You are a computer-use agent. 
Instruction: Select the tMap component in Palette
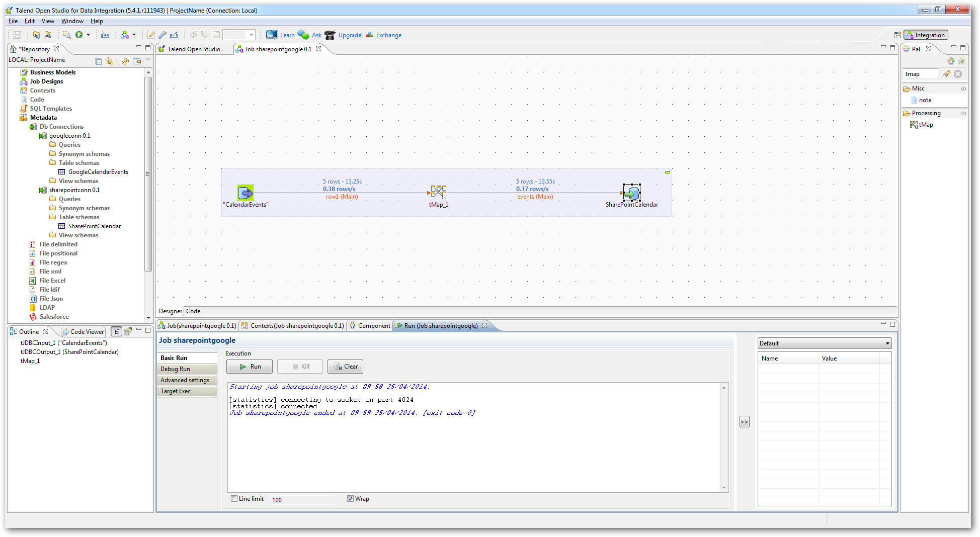click(x=925, y=125)
